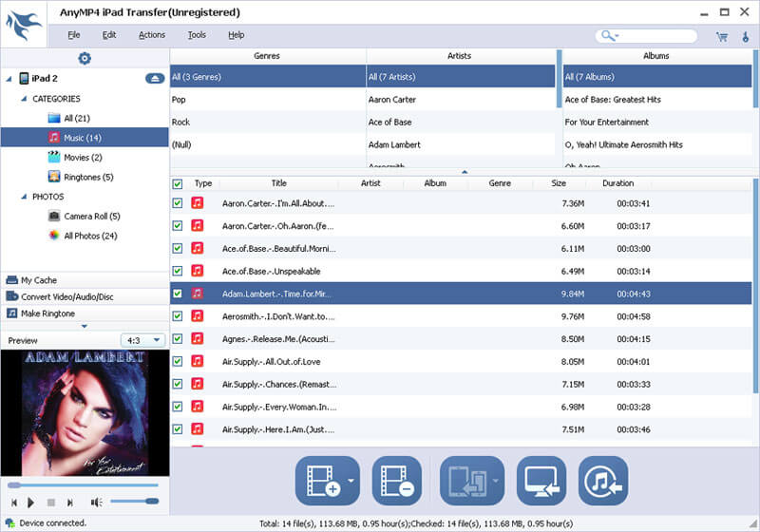Uncheck Ace.of.Base Beautiful Morning track
The height and width of the screenshot is (532, 760).
click(178, 248)
